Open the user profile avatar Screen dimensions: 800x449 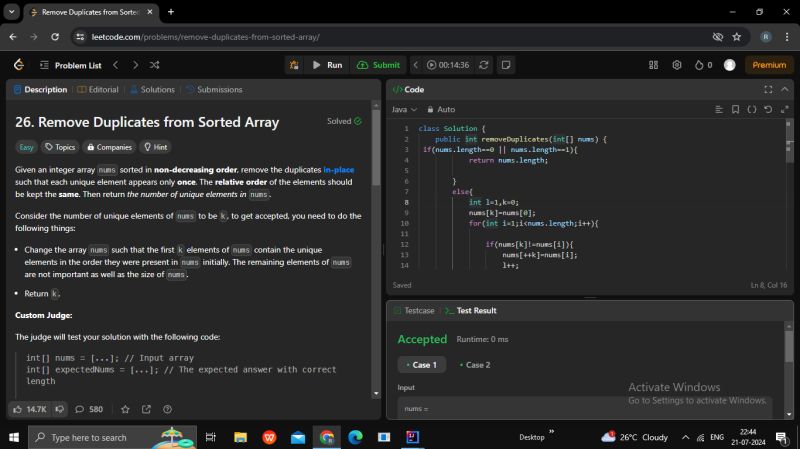pos(730,65)
